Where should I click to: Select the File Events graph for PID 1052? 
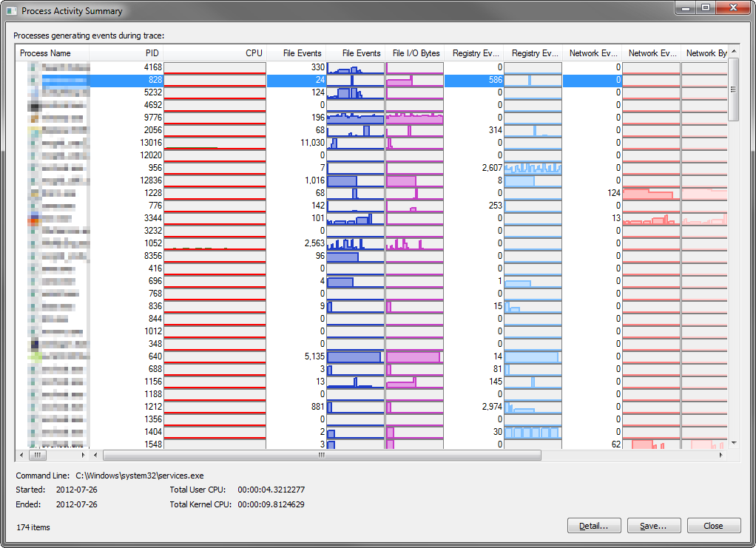(x=355, y=243)
